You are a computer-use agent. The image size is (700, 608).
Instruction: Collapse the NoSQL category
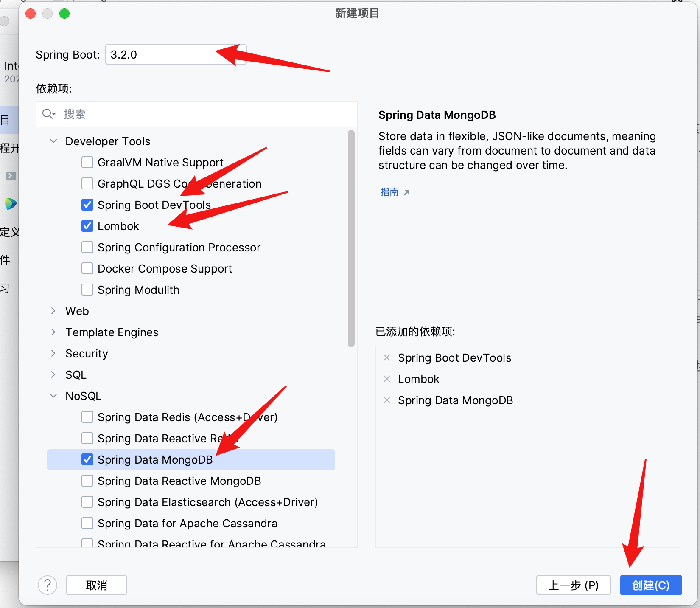coord(53,396)
